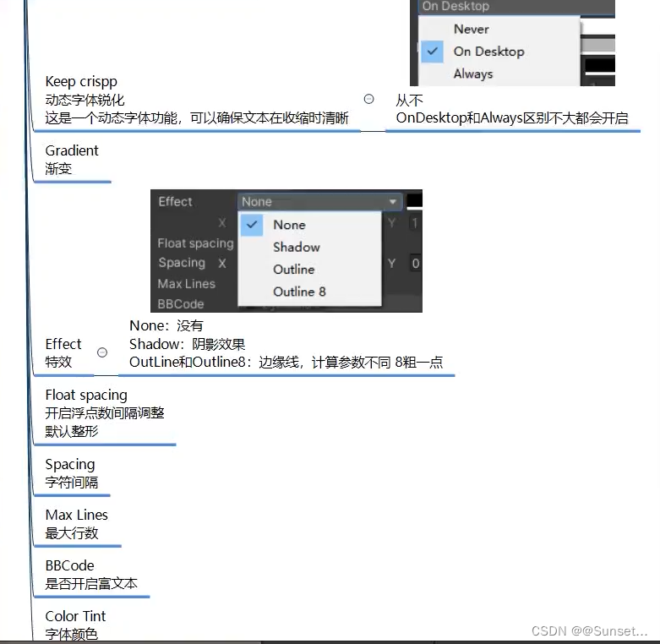Select None in Effect menu

(x=289, y=225)
